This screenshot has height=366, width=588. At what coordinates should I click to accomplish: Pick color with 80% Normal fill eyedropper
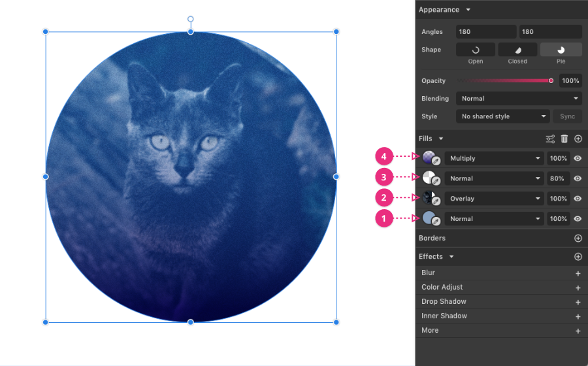[436, 182]
